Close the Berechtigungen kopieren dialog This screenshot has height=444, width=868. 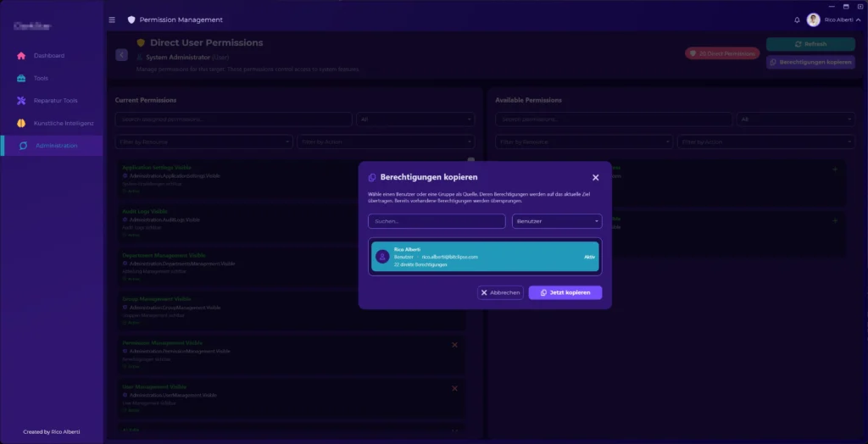595,178
